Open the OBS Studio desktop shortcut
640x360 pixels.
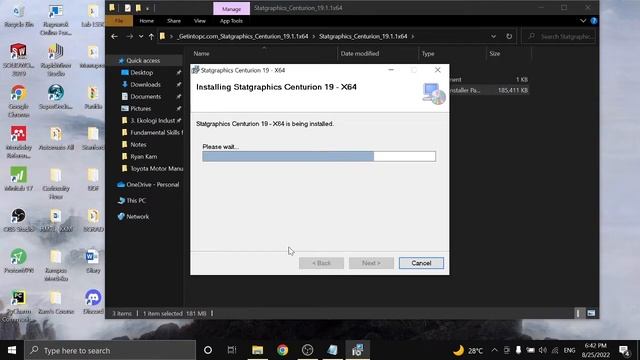coord(18,220)
